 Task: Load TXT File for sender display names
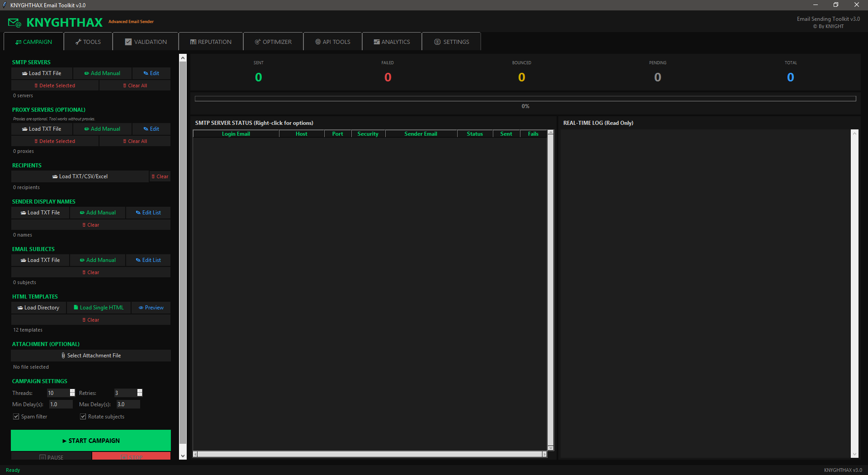(x=40, y=213)
